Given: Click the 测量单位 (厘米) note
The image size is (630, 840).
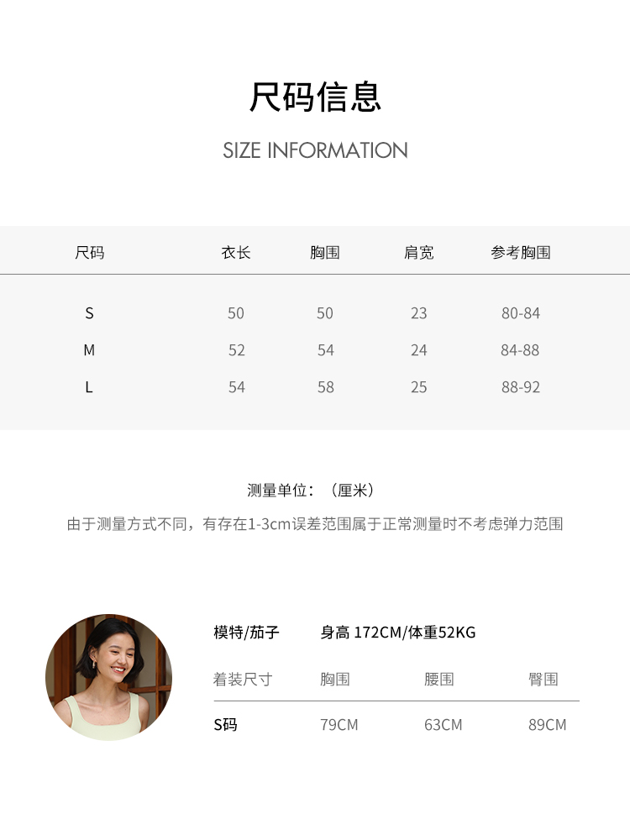Looking at the screenshot, I should point(311,491).
